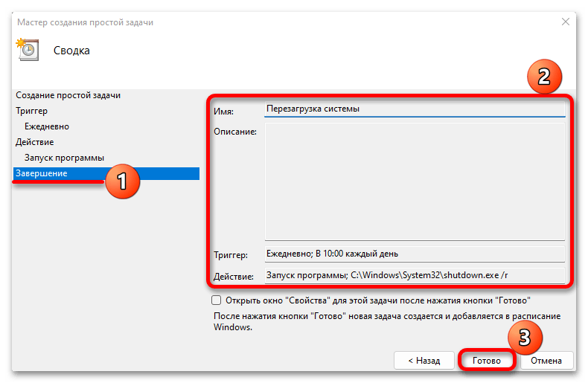588x383 pixels.
Task: Click into the empty Описание text area
Action: (415, 181)
